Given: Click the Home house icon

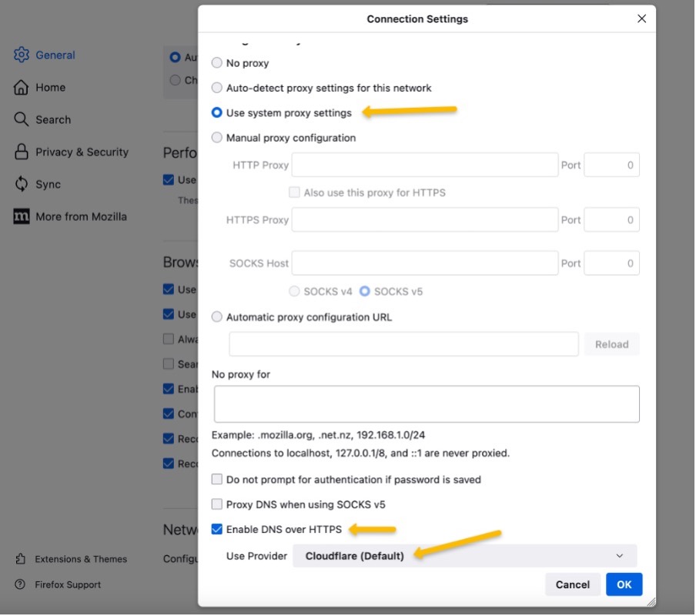Looking at the screenshot, I should pyautogui.click(x=22, y=88).
